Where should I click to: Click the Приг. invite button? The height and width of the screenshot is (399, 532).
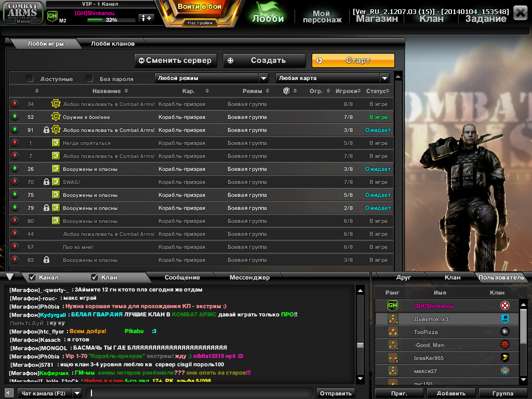(x=399, y=393)
